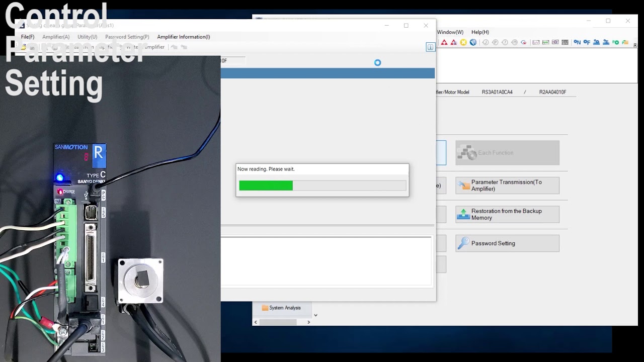Click the blue OF toolbar icon
This screenshot has width=644, height=362.
587,42
